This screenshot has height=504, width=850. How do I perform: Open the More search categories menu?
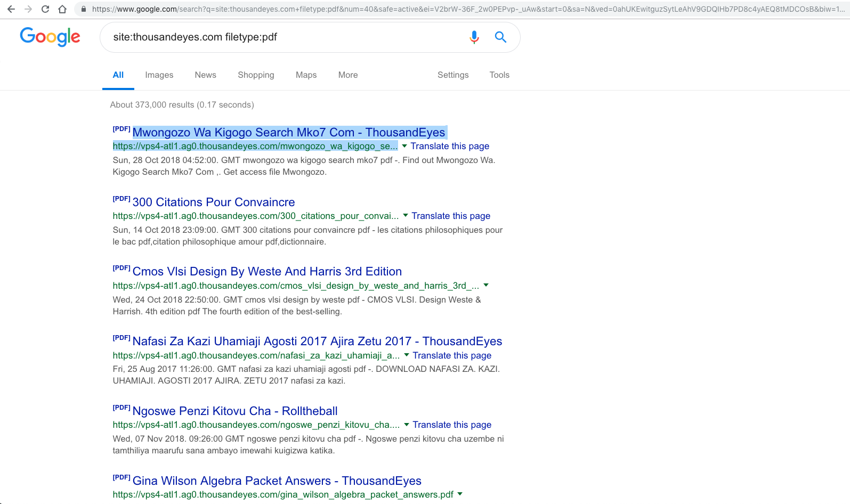click(348, 75)
